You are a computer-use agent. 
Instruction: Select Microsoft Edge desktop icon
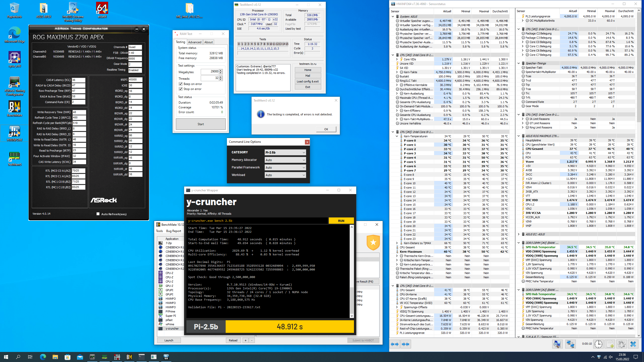pyautogui.click(x=14, y=35)
